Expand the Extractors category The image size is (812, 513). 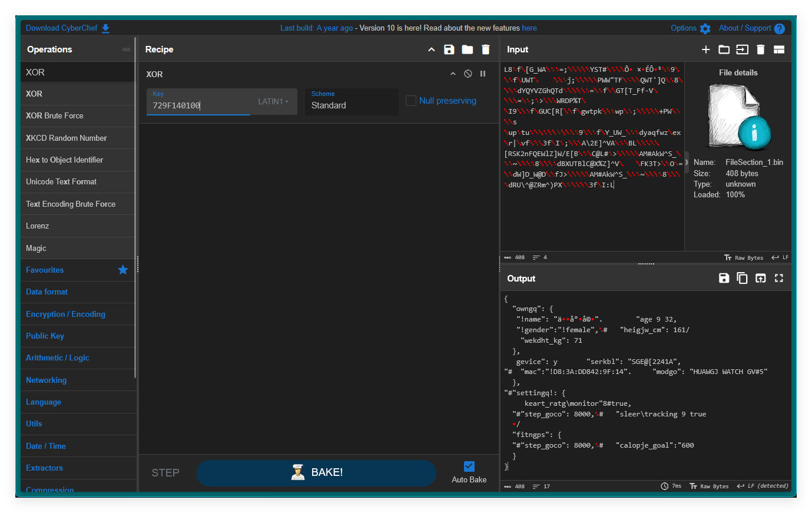[78, 468]
